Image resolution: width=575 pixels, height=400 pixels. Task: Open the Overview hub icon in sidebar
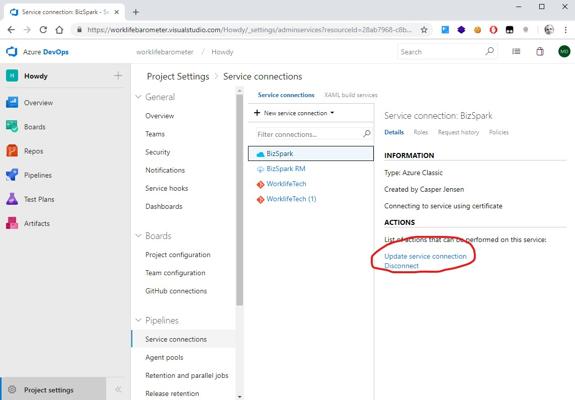coord(12,102)
